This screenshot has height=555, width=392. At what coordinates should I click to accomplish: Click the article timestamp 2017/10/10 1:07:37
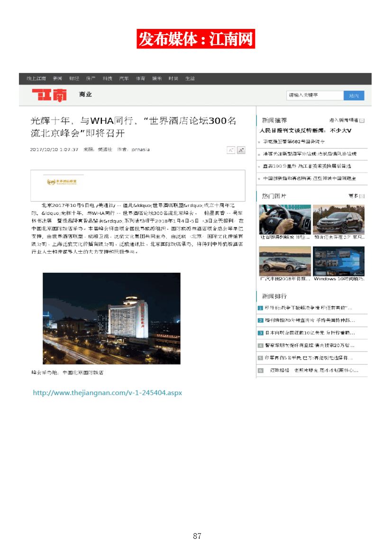pos(54,150)
